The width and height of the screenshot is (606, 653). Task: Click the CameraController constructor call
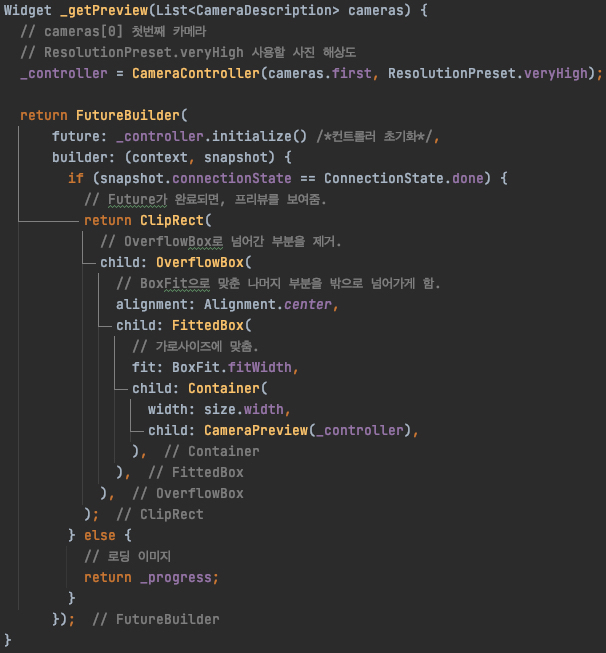click(196, 73)
